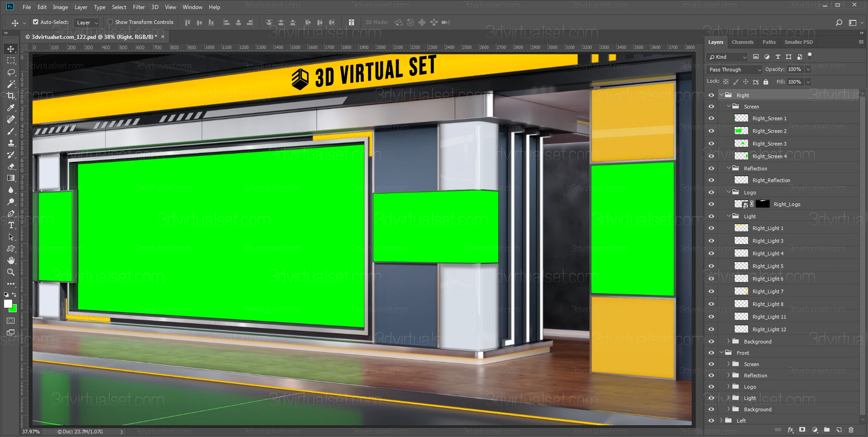This screenshot has width=868, height=437.
Task: Hide the Right_Light 5 layer
Action: (x=711, y=266)
